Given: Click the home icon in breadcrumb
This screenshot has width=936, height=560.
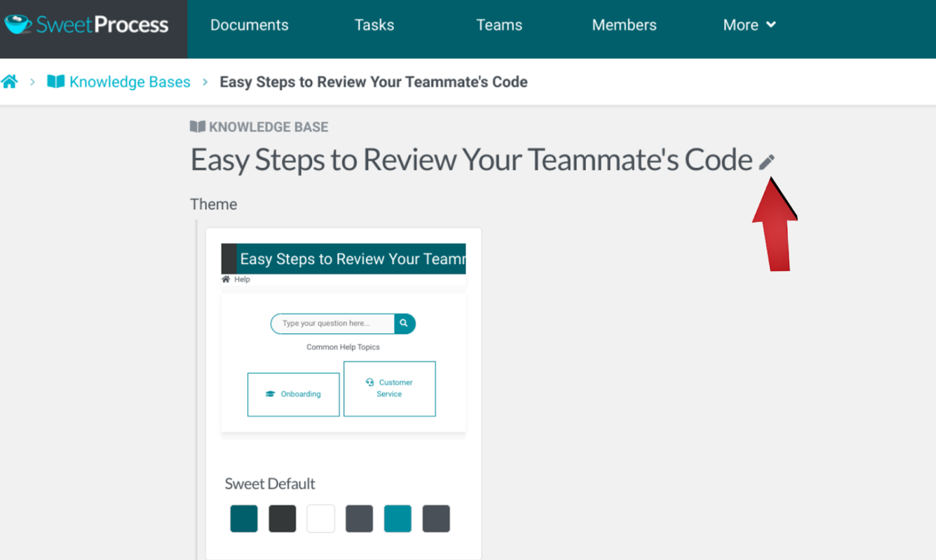Looking at the screenshot, I should [x=9, y=82].
